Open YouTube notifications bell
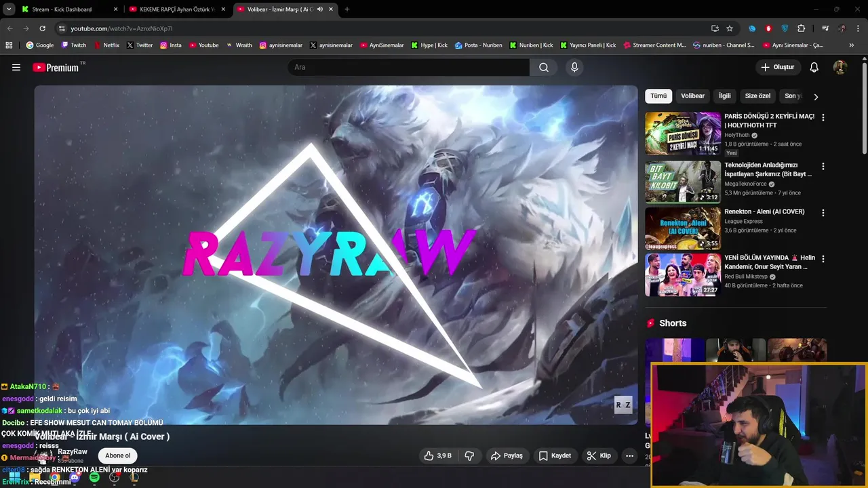868x488 pixels. coord(814,67)
